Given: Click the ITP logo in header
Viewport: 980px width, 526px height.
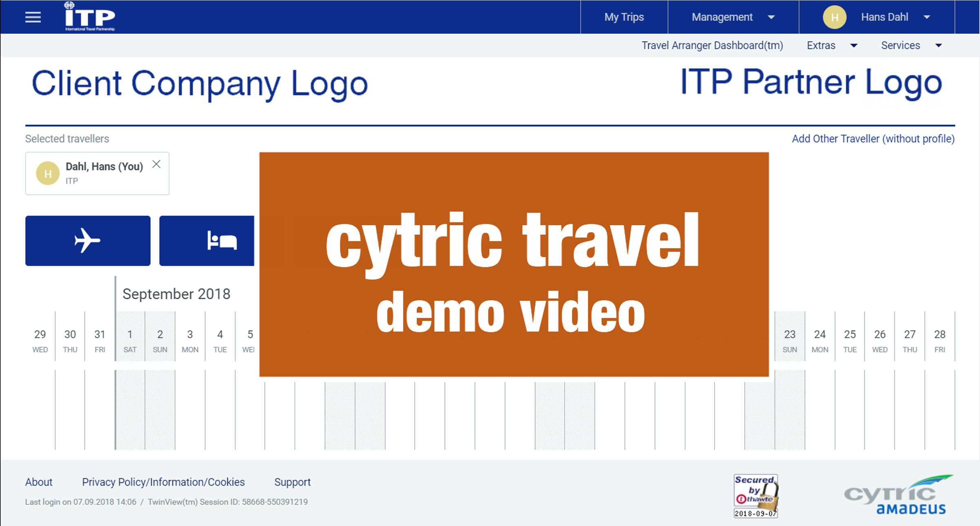Looking at the screenshot, I should (x=90, y=16).
